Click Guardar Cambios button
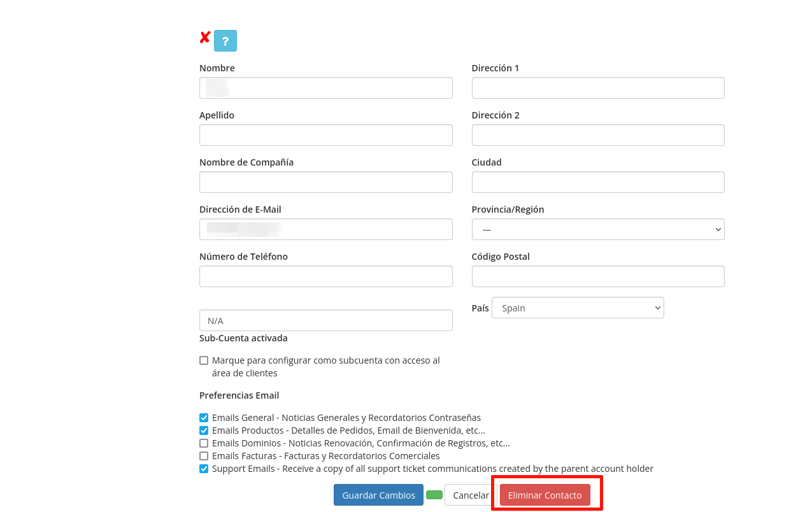Viewport: 812px width, 512px height. 378,495
